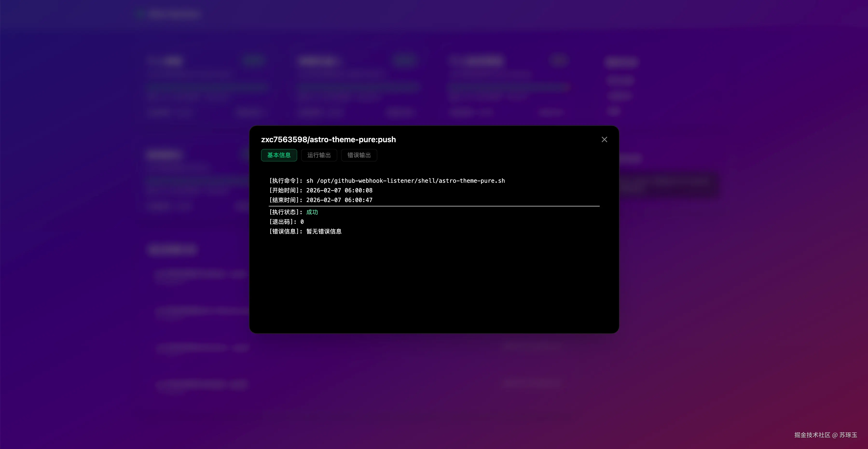Viewport: 868px width, 449px height.
Task: Click the green 成功 status text
Action: point(312,212)
